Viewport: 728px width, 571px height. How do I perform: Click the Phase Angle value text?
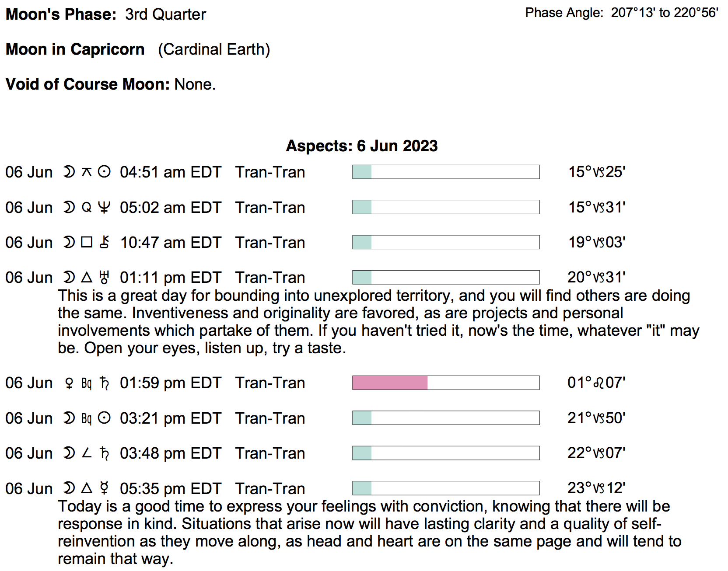664,13
